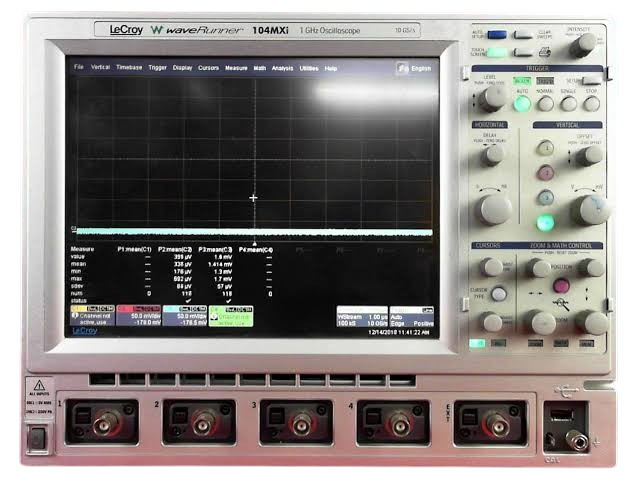638x480 pixels.
Task: Click the channel 1 BNC input connector
Action: tap(107, 425)
